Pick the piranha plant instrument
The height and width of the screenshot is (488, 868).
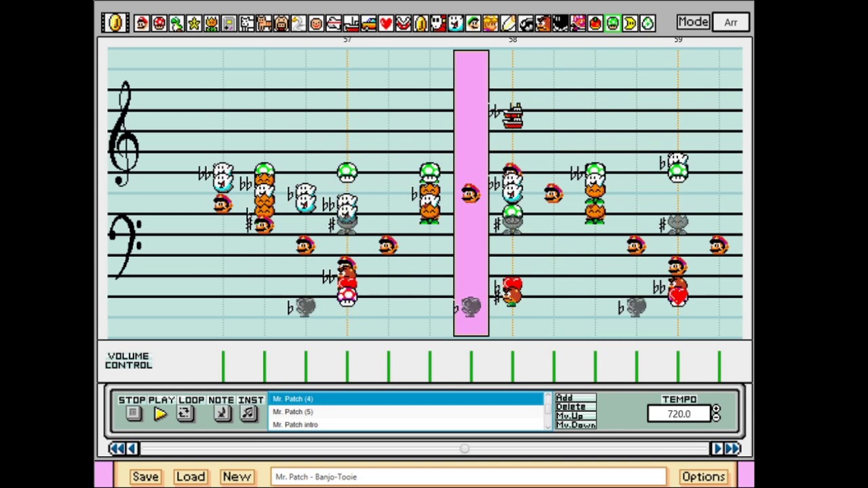click(403, 23)
